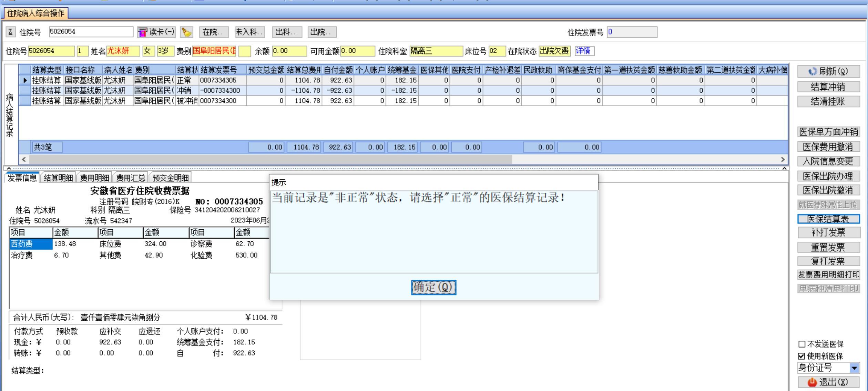Confirm the prompt with 确定 button
Screen dimensions: 868x391
click(x=433, y=287)
